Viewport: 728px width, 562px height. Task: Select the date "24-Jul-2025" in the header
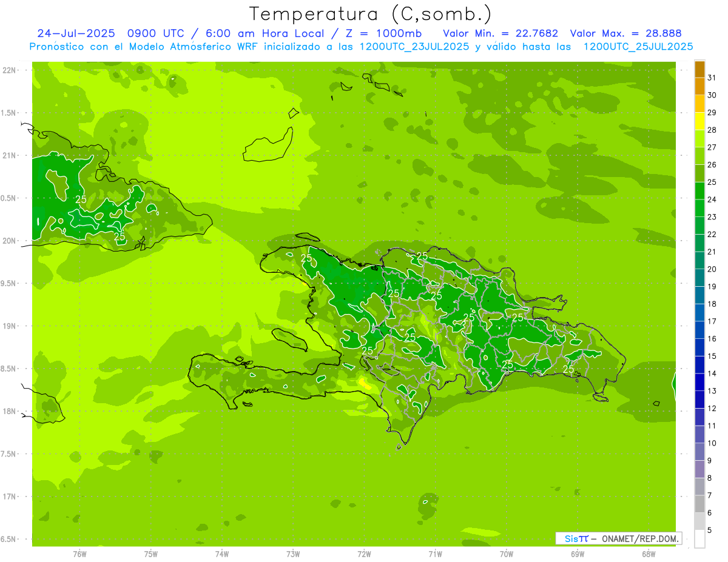76,33
